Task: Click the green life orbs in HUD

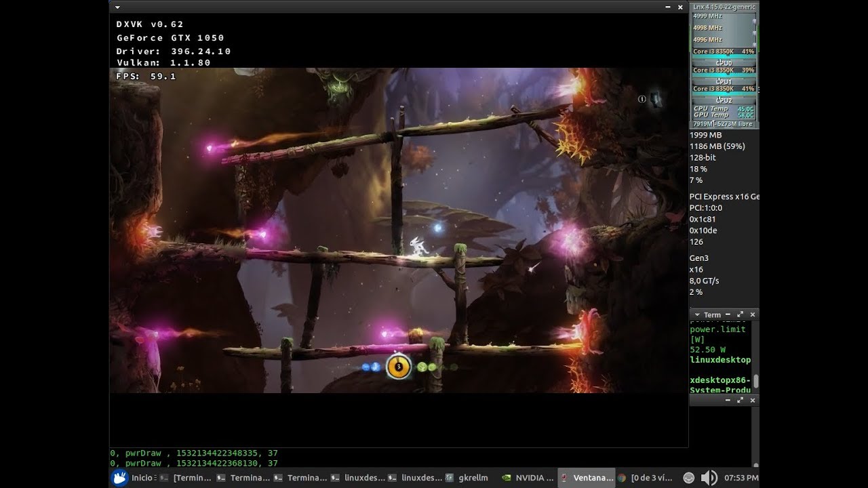Action: click(427, 367)
